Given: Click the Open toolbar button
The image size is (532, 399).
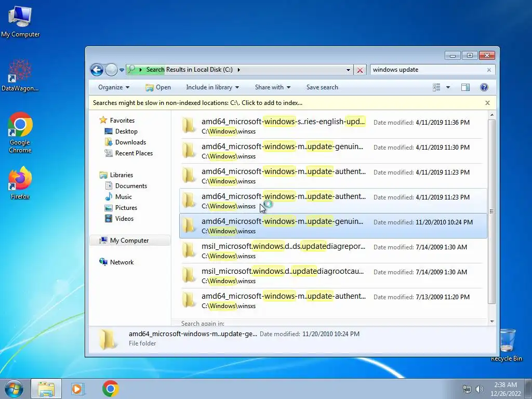Looking at the screenshot, I should point(158,87).
